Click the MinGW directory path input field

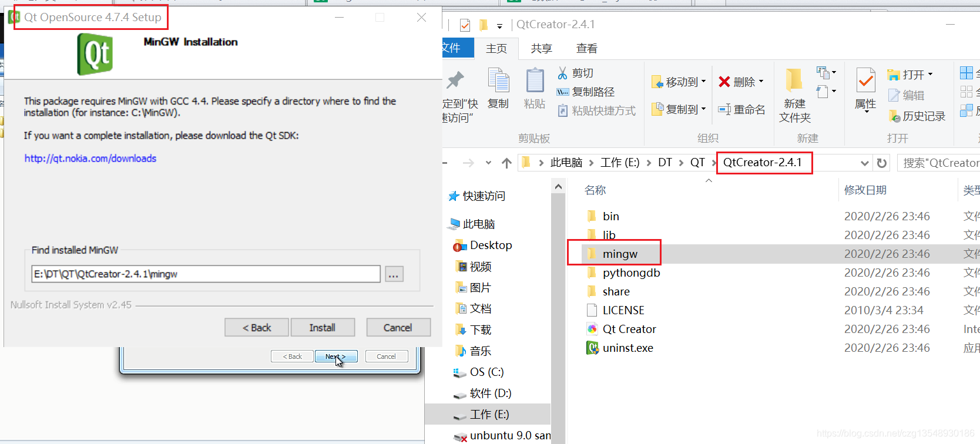206,274
